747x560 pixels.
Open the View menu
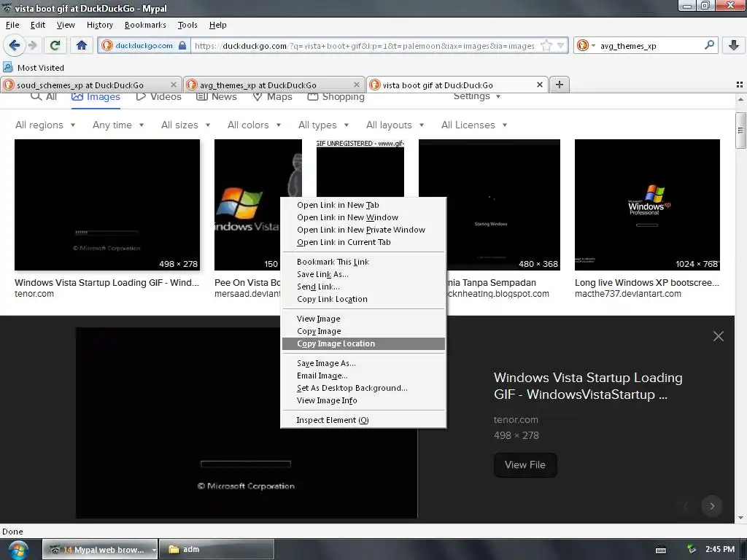[66, 25]
